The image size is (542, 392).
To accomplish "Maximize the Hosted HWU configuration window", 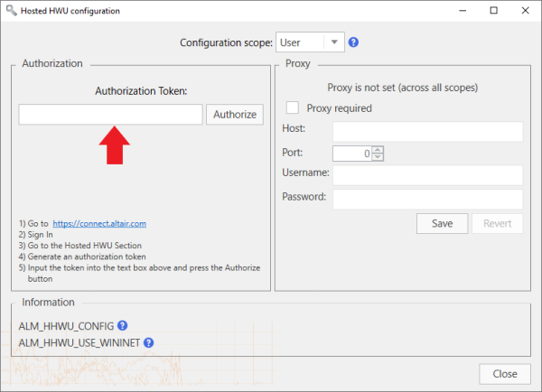I will coord(494,11).
